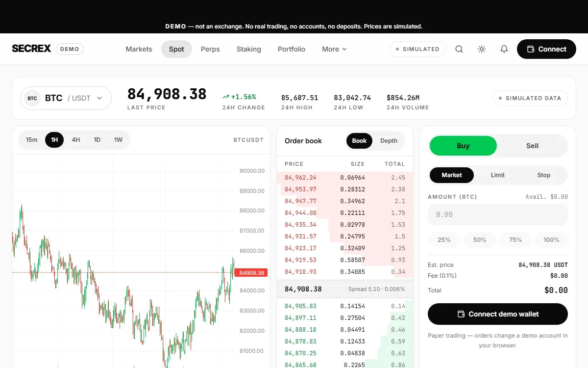
Task: Set amount to 25%
Action: coord(444,240)
